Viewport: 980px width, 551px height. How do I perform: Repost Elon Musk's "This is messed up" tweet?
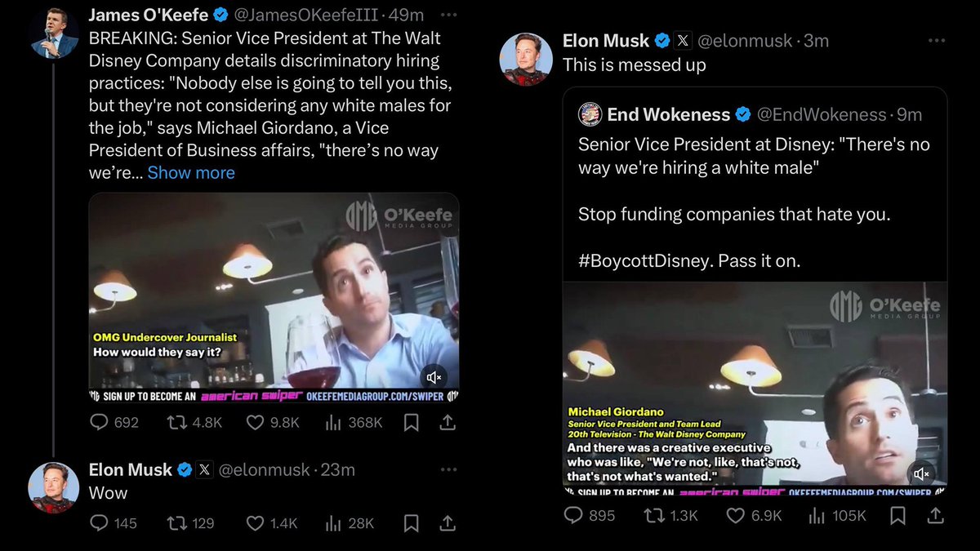click(x=653, y=515)
